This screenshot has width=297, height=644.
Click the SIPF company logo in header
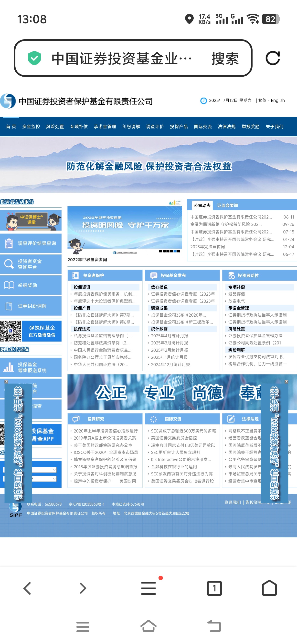pyautogui.click(x=8, y=101)
